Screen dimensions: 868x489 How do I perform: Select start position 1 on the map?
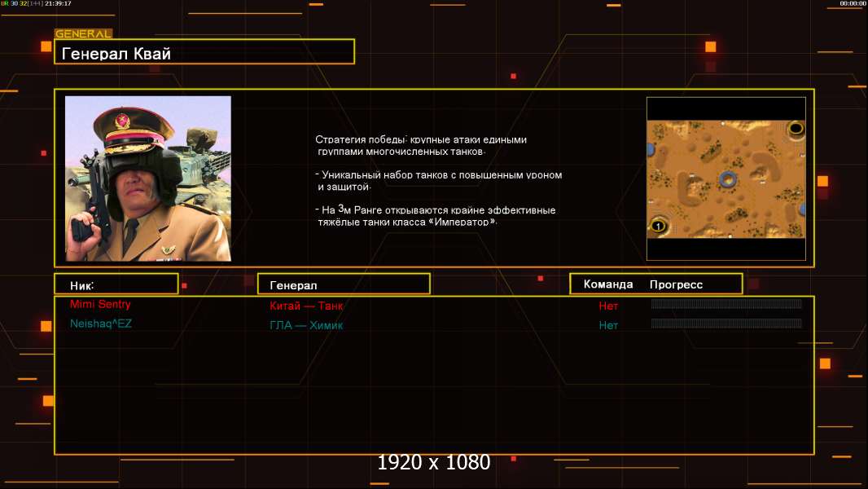[x=658, y=226]
